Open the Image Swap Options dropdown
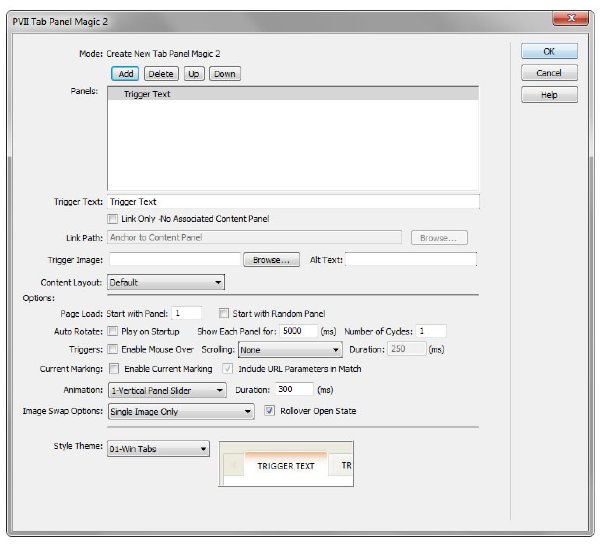The width and height of the screenshot is (600, 547). [181, 411]
